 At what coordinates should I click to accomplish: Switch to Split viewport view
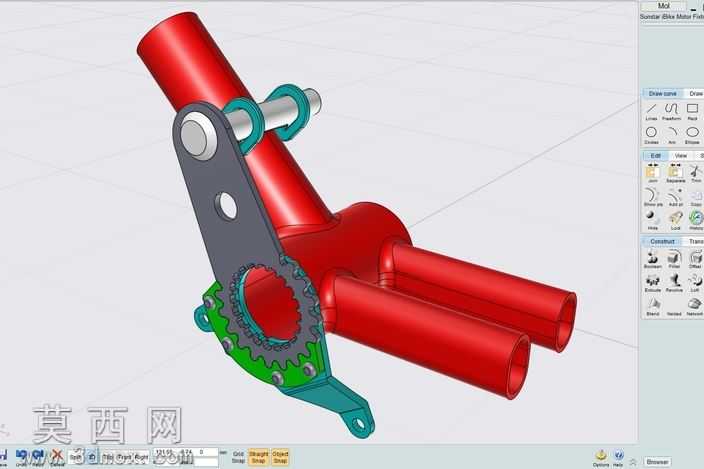[x=76, y=457]
